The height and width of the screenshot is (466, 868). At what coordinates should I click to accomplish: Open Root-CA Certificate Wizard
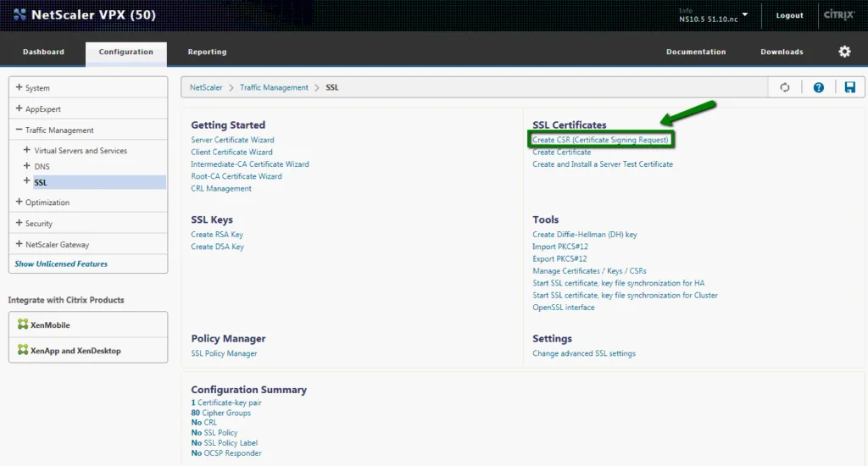click(x=236, y=176)
